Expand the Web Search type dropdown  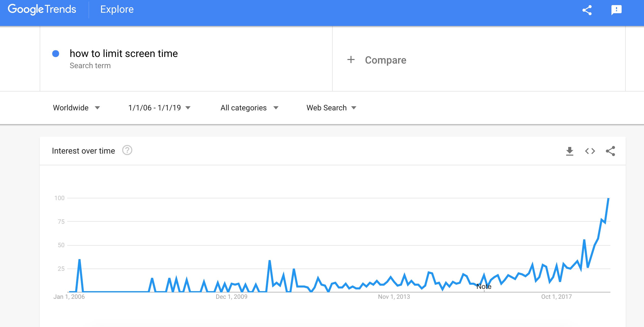tap(331, 108)
